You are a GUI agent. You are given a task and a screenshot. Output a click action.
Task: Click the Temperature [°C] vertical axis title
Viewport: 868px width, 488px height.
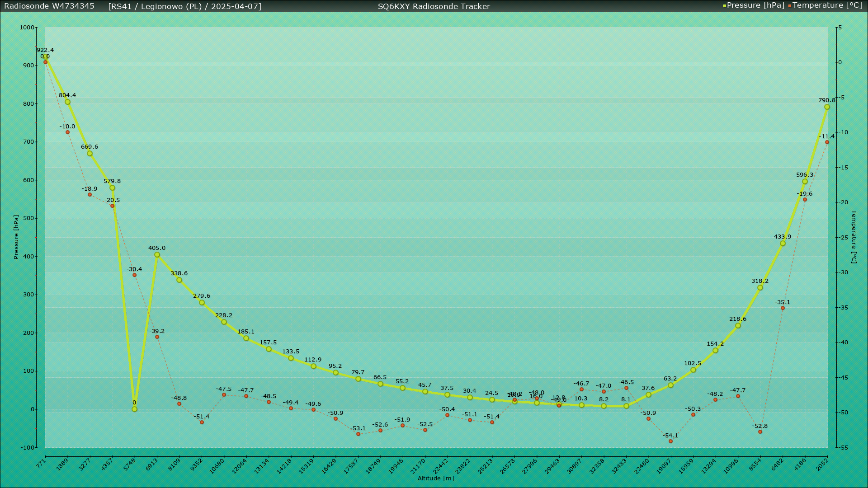854,237
